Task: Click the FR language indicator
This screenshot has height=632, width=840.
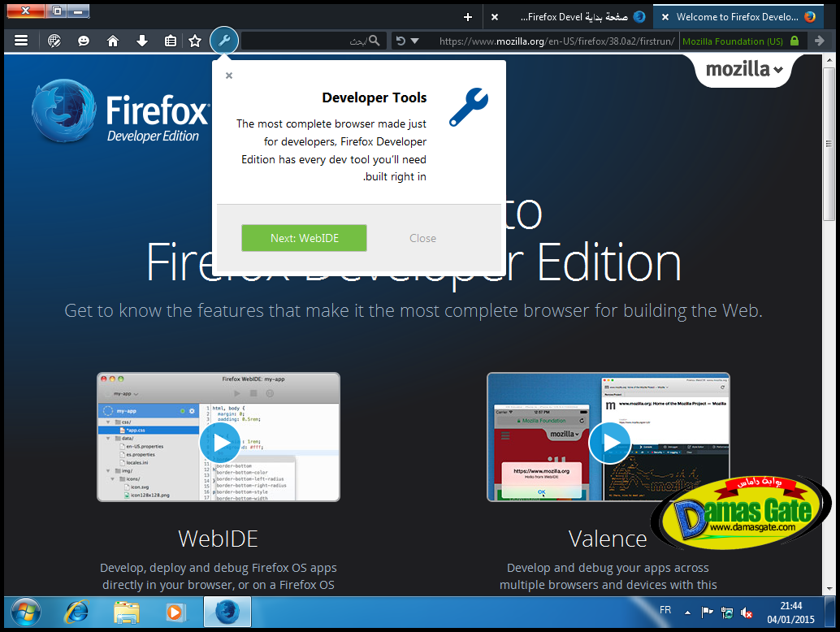Action: pyautogui.click(x=665, y=610)
